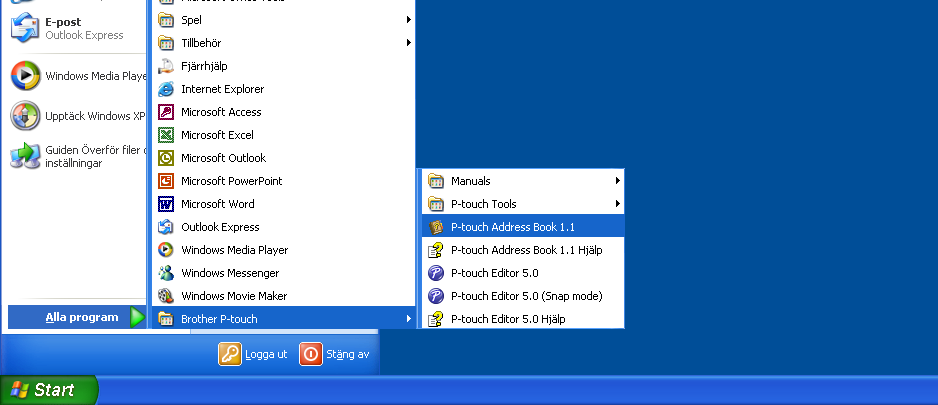Click the green Alla program arrow

pos(138,318)
